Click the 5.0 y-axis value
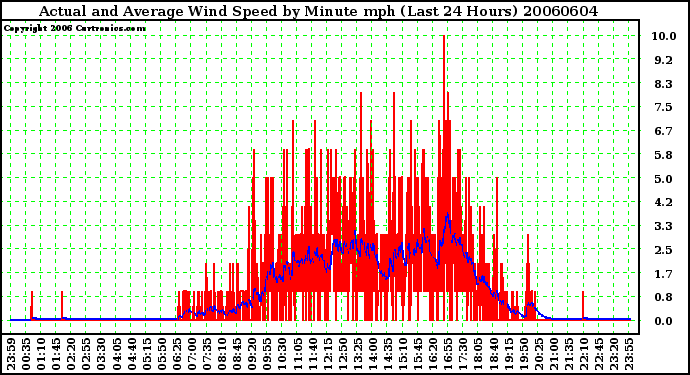Viewport: 690px width, 375px height. click(x=664, y=179)
